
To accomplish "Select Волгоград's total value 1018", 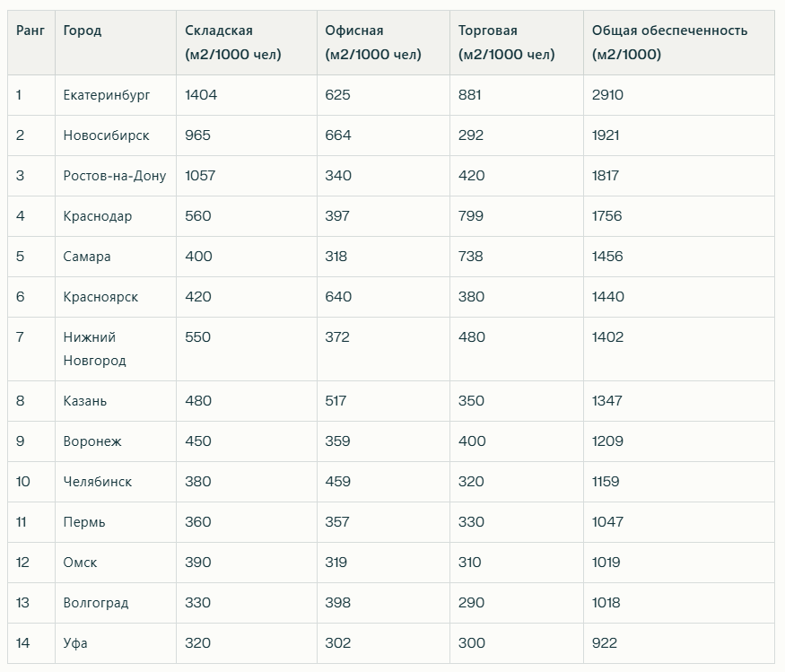I will tap(606, 603).
